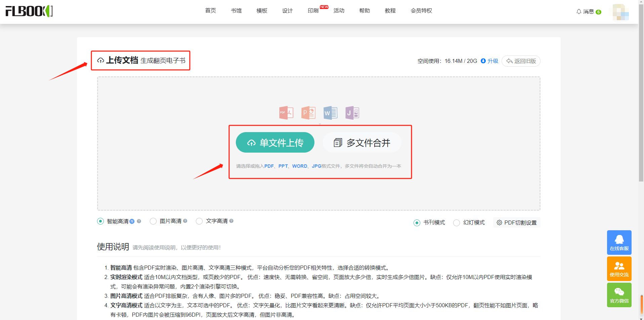Click the green message count badge 6
Screen dimensions: 644x320
[598, 12]
